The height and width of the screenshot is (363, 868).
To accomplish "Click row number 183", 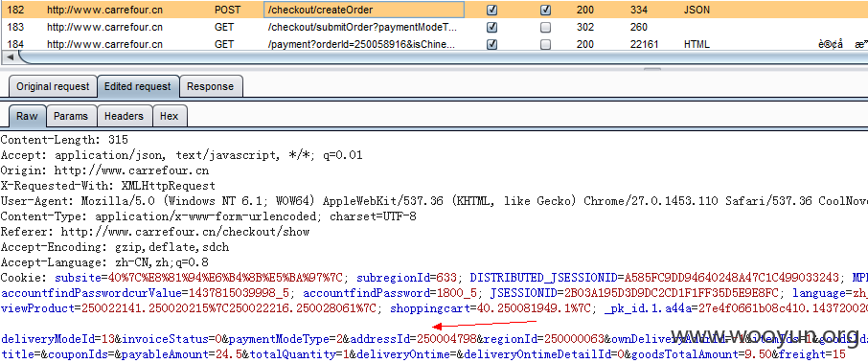I will 15,27.
